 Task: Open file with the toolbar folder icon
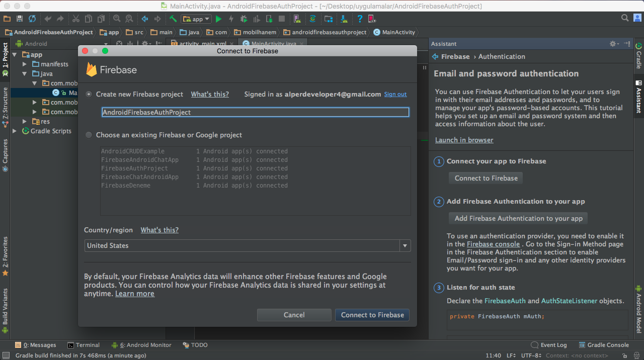click(7, 19)
